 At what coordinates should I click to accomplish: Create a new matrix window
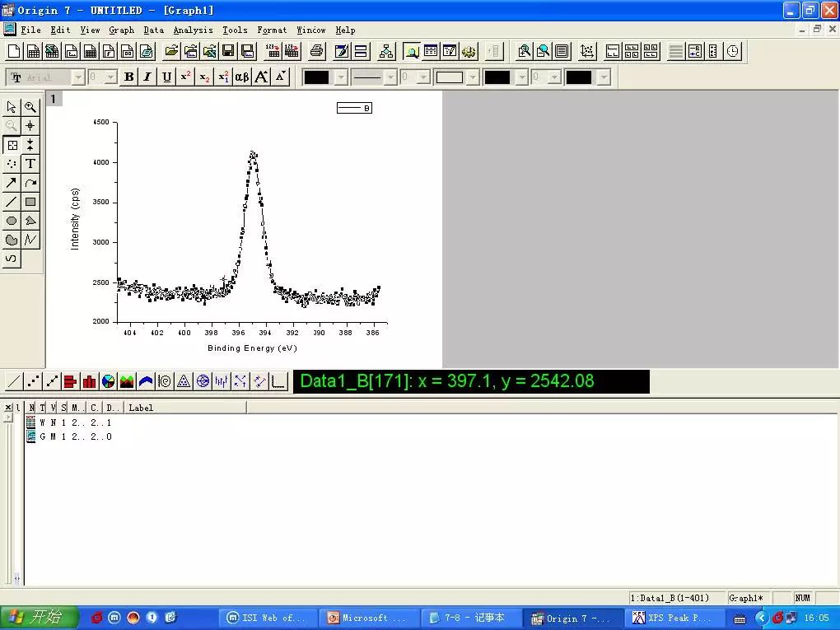(90, 51)
